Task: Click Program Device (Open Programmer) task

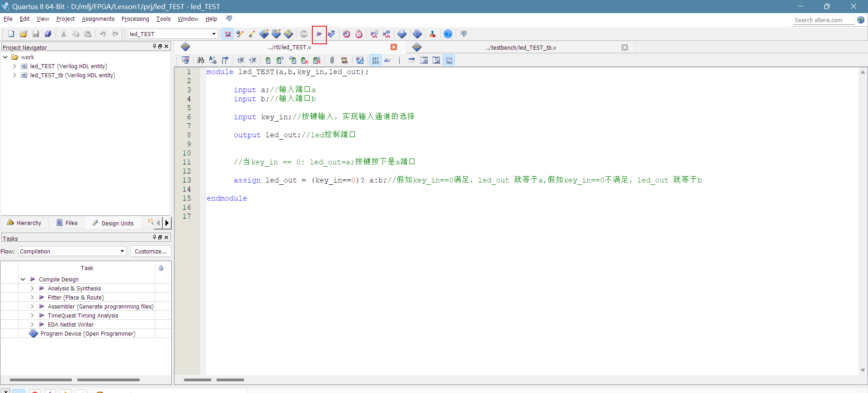Action: tap(88, 333)
